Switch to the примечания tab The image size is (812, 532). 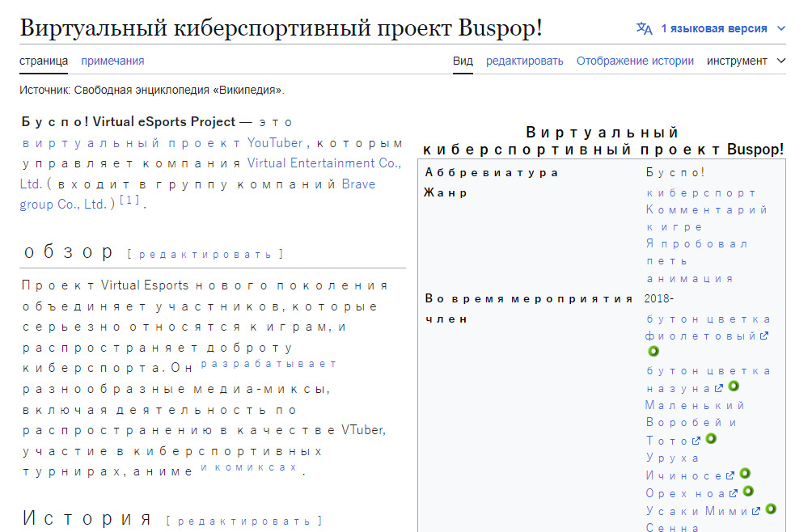tap(112, 61)
